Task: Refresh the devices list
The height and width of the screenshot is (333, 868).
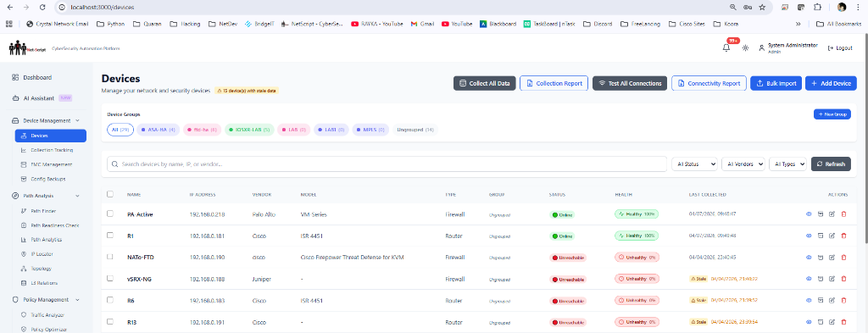Action: (831, 164)
